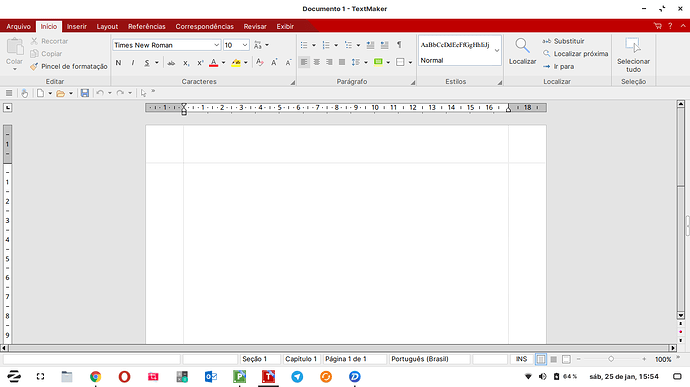Click Substituir in Localizar group
Image resolution: width=690 pixels, height=387 pixels.
563,41
